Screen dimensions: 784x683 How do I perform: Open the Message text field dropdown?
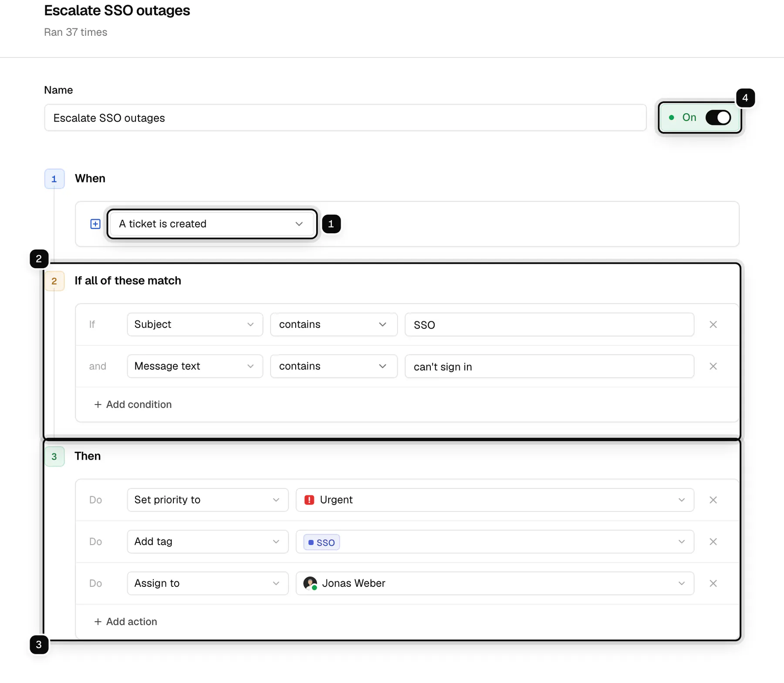coord(195,366)
